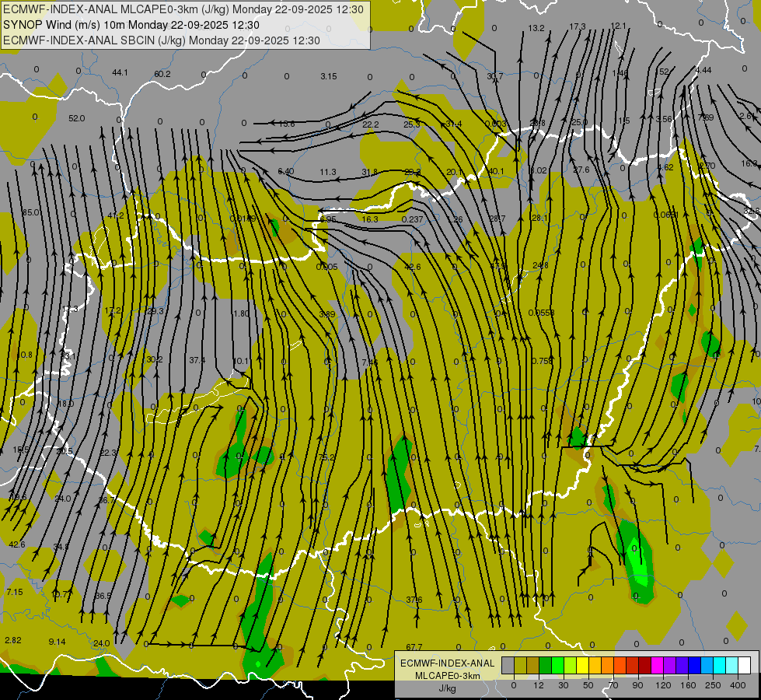
Task: Click the J/kg unit label in legend
Action: [448, 688]
